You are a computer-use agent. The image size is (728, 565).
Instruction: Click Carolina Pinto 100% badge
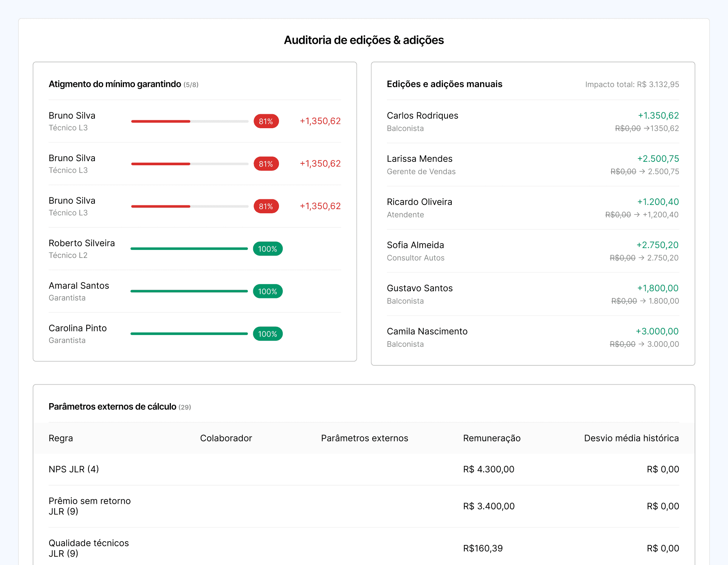pyautogui.click(x=268, y=334)
